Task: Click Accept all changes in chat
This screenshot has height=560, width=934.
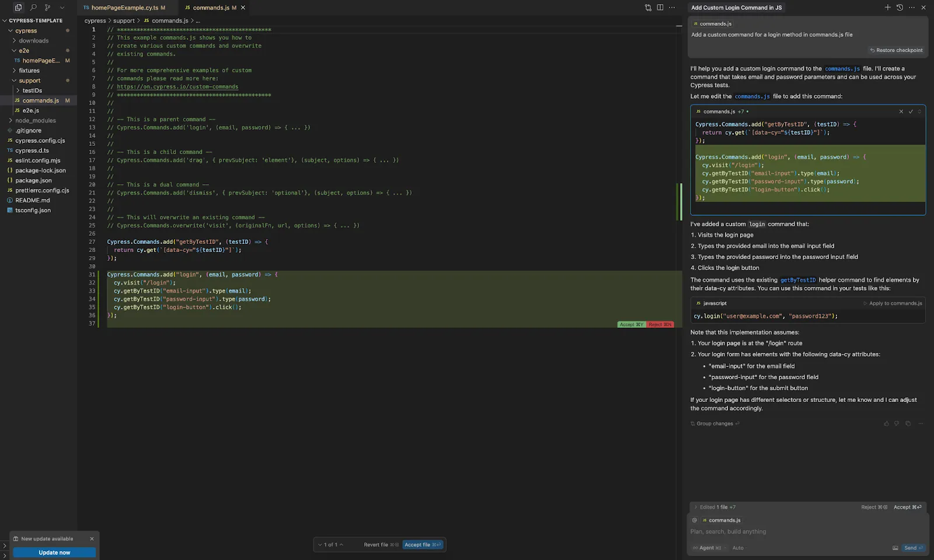Action: (x=908, y=507)
